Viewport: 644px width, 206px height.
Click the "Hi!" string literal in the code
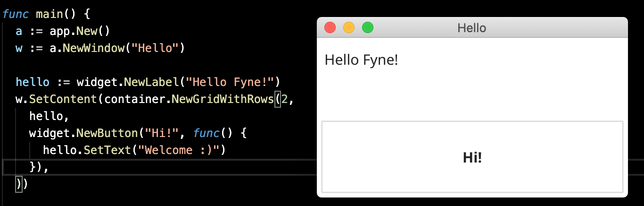tap(161, 133)
